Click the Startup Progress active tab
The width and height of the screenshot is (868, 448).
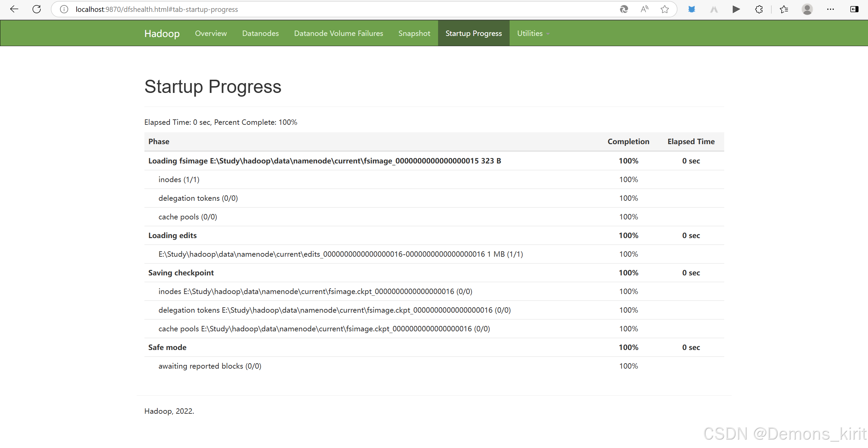click(473, 33)
